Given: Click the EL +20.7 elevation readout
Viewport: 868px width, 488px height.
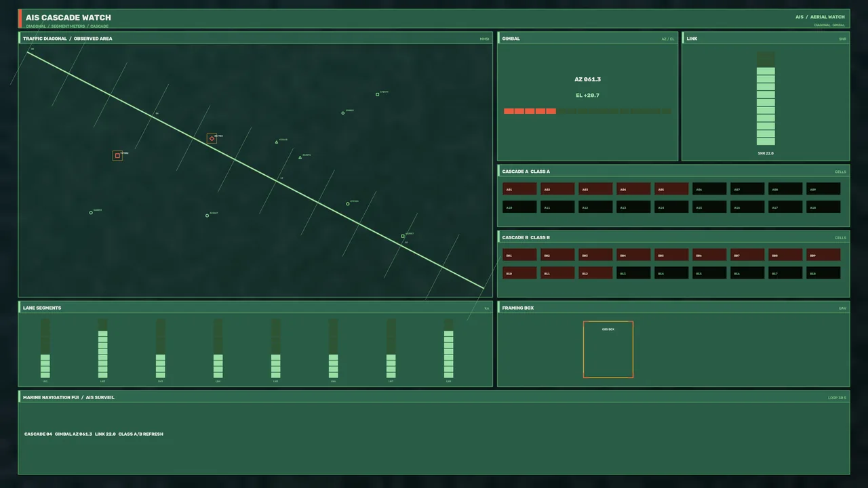Looking at the screenshot, I should (x=587, y=96).
